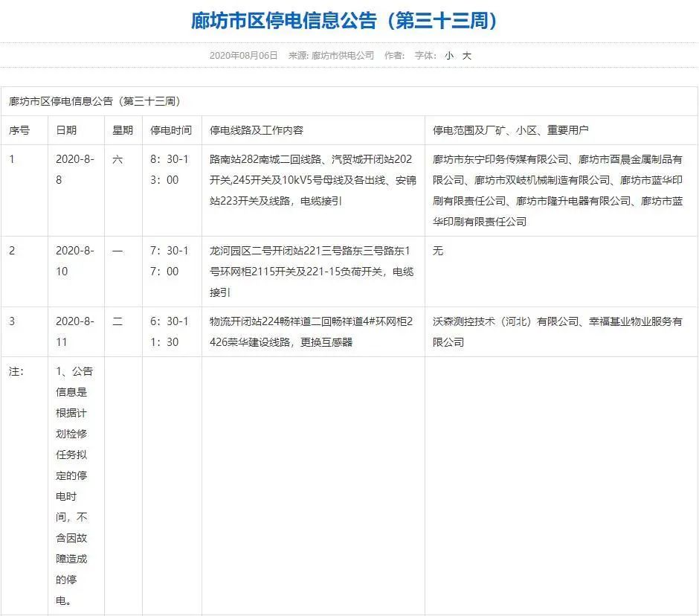Click the weekday cell 一
The height and width of the screenshot is (616, 699).
click(123, 272)
